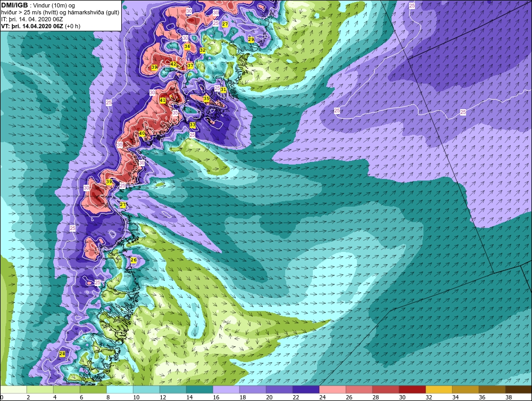Select the yellow gust label 29

[251, 39]
